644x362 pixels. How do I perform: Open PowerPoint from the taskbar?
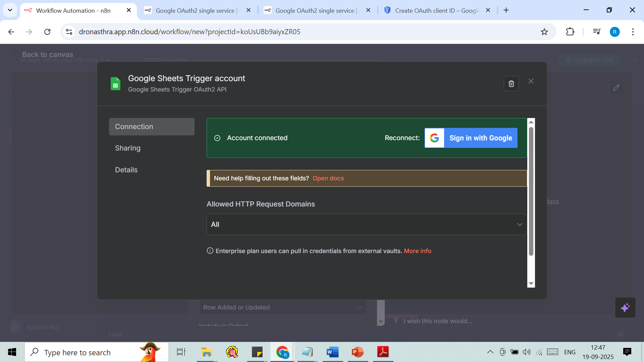[358, 352]
